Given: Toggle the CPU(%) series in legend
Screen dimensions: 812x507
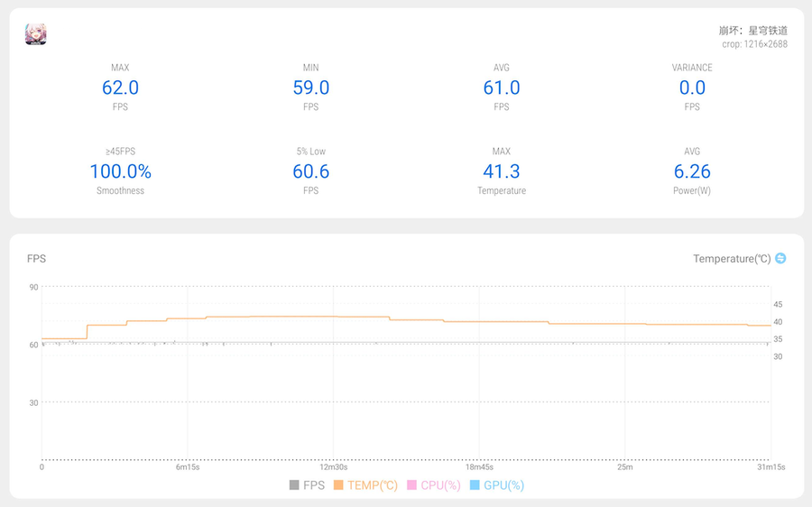Looking at the screenshot, I should 434,485.
